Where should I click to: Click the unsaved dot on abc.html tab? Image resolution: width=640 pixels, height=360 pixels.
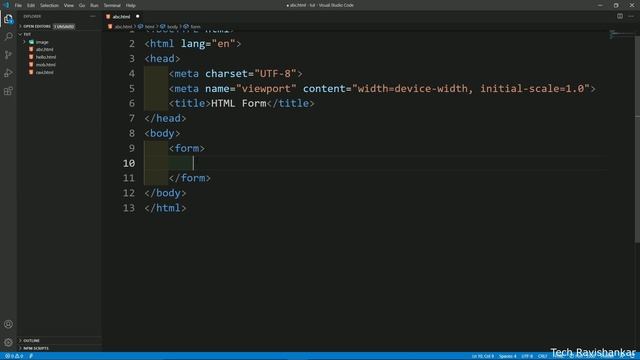[138, 16]
